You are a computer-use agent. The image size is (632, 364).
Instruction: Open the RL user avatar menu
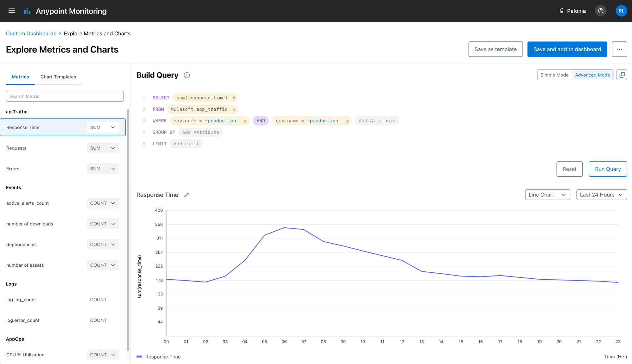pyautogui.click(x=621, y=11)
